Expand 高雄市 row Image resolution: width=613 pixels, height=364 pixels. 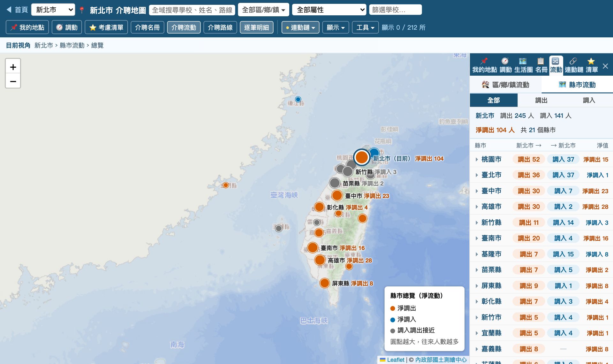[x=541, y=207]
